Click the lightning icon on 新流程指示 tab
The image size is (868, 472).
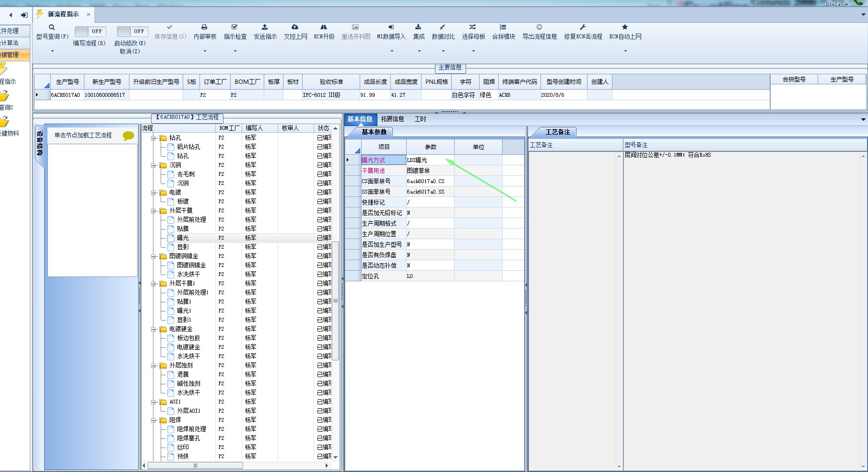coord(40,14)
